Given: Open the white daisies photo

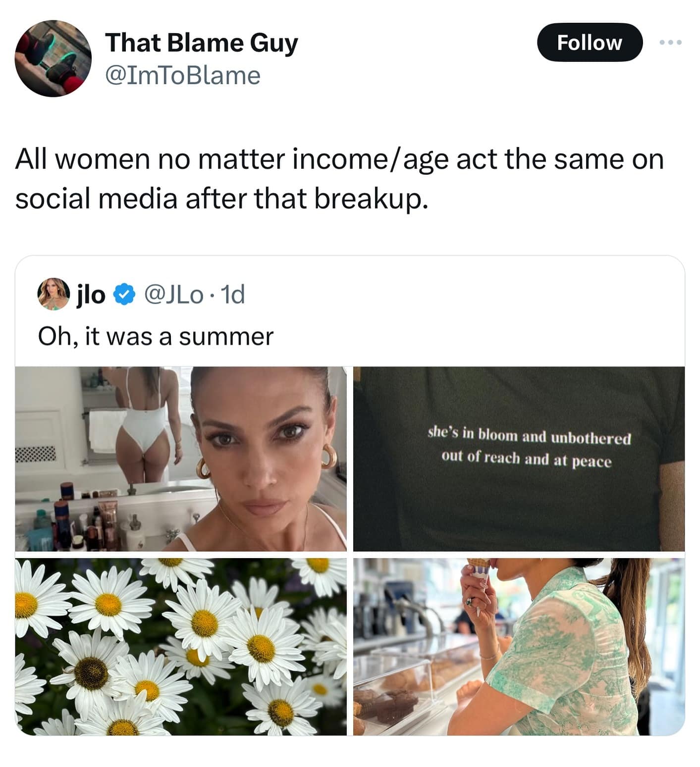Looking at the screenshot, I should point(181,646).
